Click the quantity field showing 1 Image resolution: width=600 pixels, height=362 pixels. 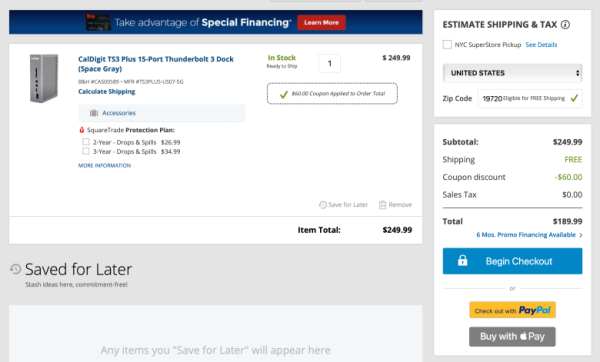[329, 64]
